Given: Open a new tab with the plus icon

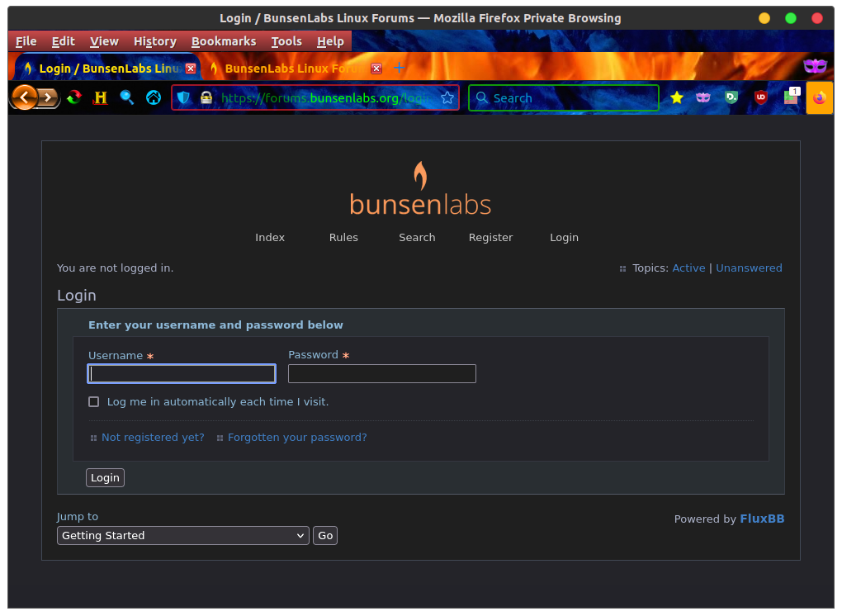Looking at the screenshot, I should click(399, 68).
